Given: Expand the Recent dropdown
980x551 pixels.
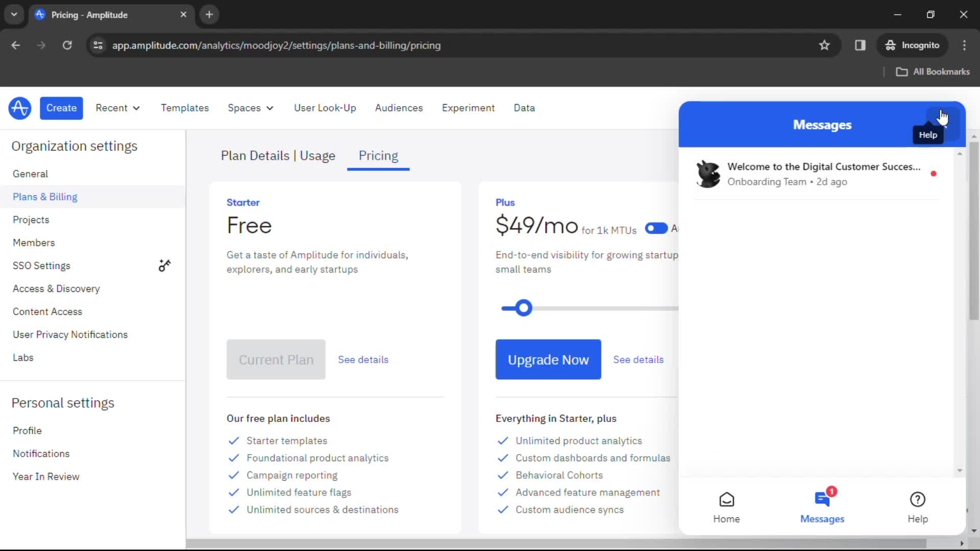Looking at the screenshot, I should click(118, 108).
